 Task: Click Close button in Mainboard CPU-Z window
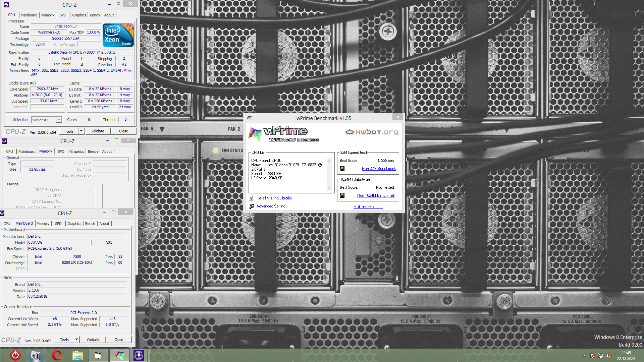119,340
